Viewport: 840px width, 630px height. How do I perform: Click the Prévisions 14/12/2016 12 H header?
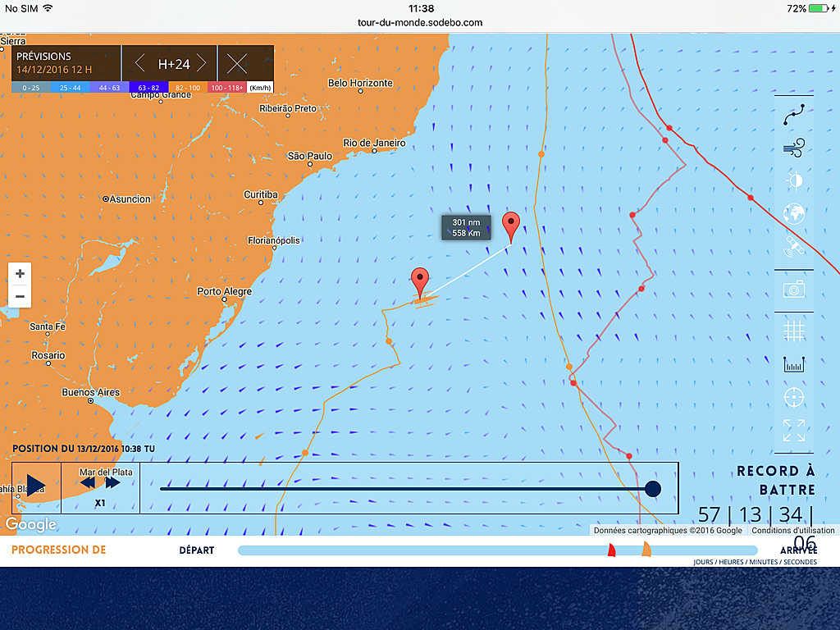[66, 63]
